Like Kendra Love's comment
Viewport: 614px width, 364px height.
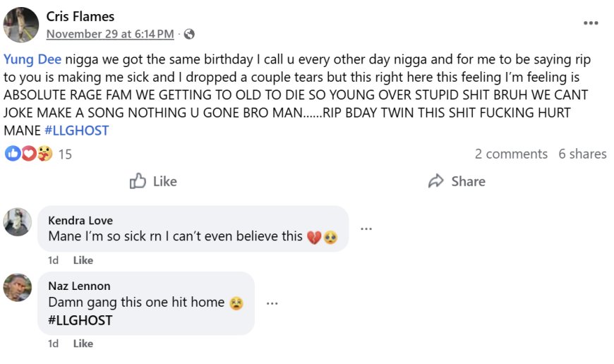point(83,260)
